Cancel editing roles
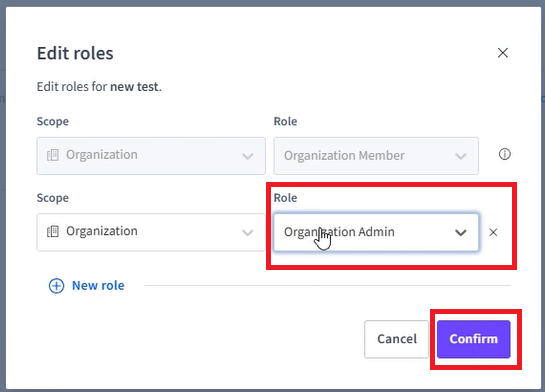This screenshot has width=545, height=392. point(397,339)
